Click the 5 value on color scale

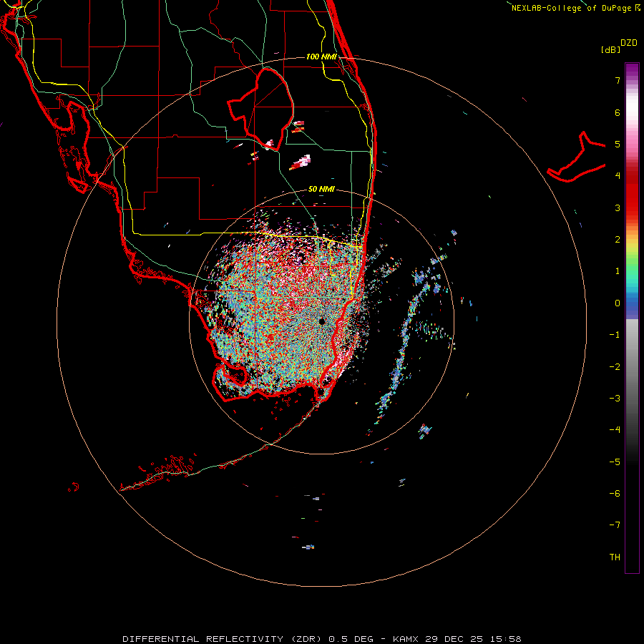tap(618, 144)
